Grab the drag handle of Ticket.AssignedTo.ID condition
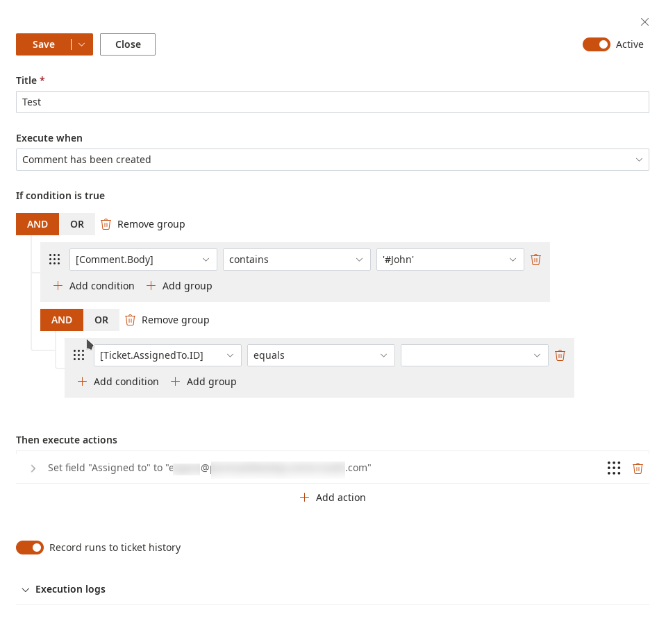Viewport: 666px width, 644px height. tap(78, 355)
